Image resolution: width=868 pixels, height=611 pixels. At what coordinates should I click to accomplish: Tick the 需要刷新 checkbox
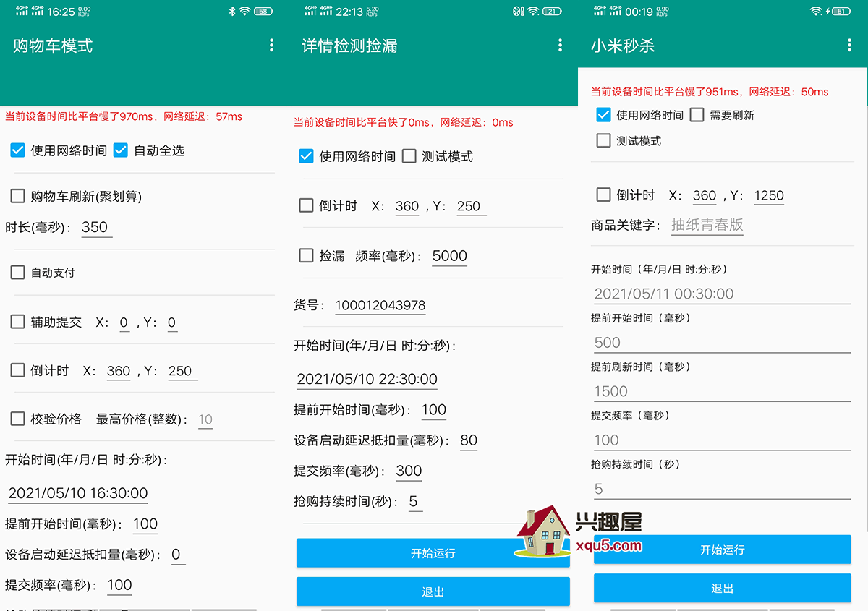click(x=697, y=115)
